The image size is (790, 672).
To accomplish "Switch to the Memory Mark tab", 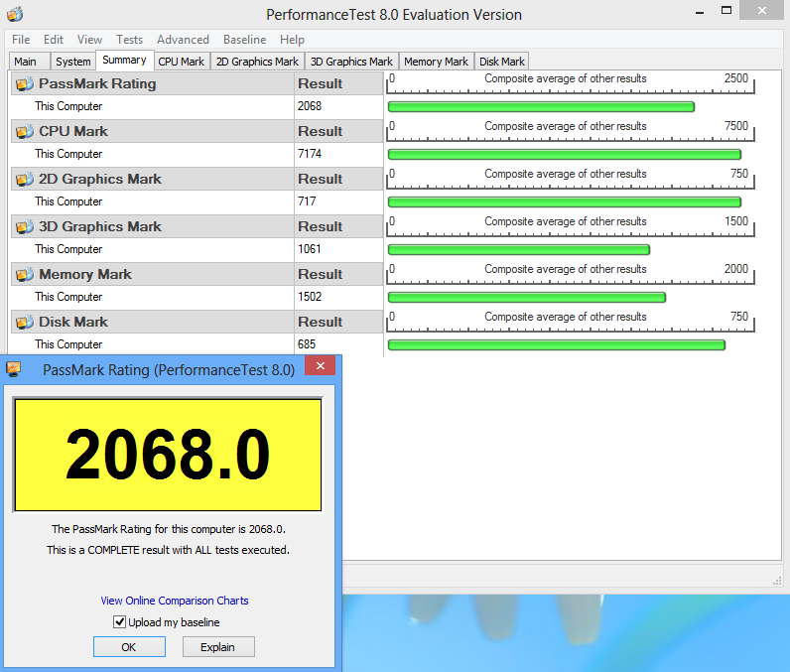I will 437,62.
